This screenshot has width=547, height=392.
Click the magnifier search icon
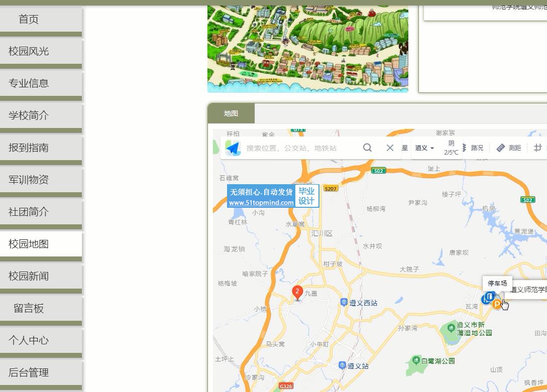pyautogui.click(x=367, y=148)
